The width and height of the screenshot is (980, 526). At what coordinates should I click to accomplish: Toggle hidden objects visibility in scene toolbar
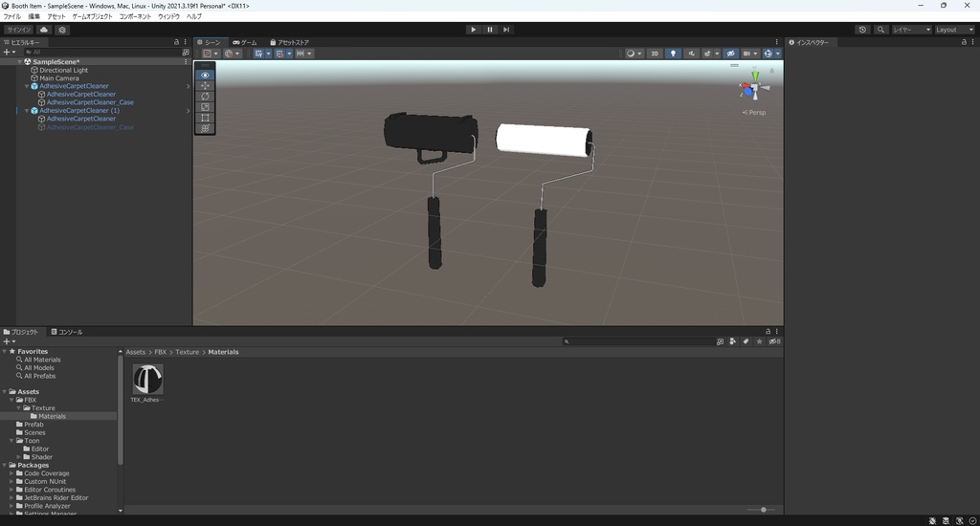coord(730,54)
